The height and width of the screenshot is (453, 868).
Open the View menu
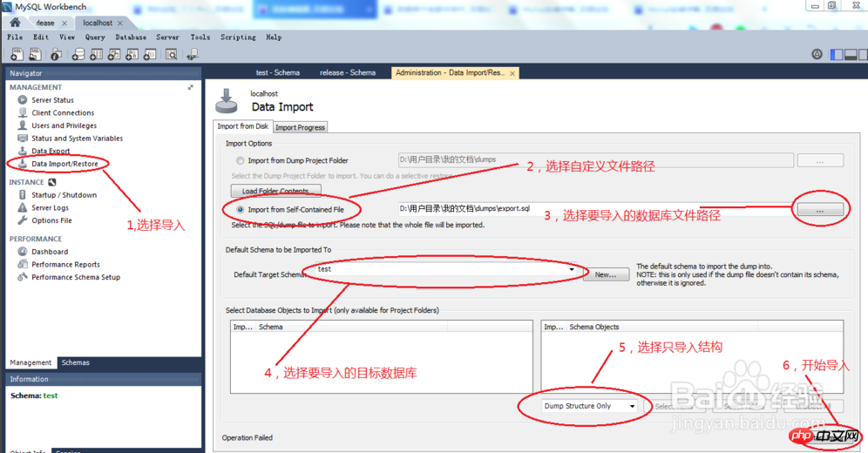67,37
